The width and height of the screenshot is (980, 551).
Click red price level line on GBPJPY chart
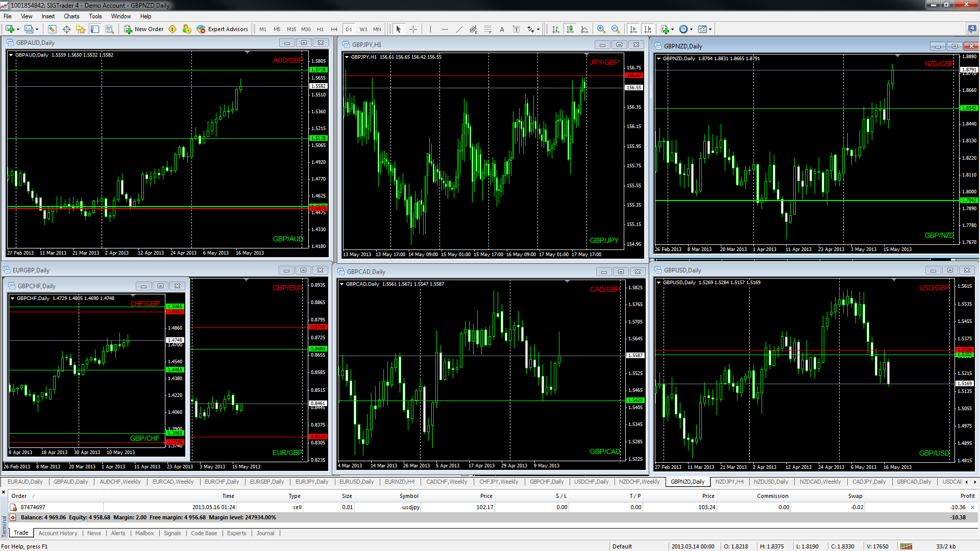pos(459,76)
